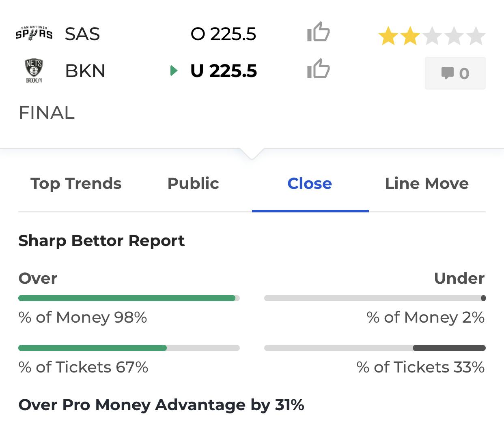The image size is (504, 426).
Task: Open the comments button showing 0
Action: [x=455, y=73]
